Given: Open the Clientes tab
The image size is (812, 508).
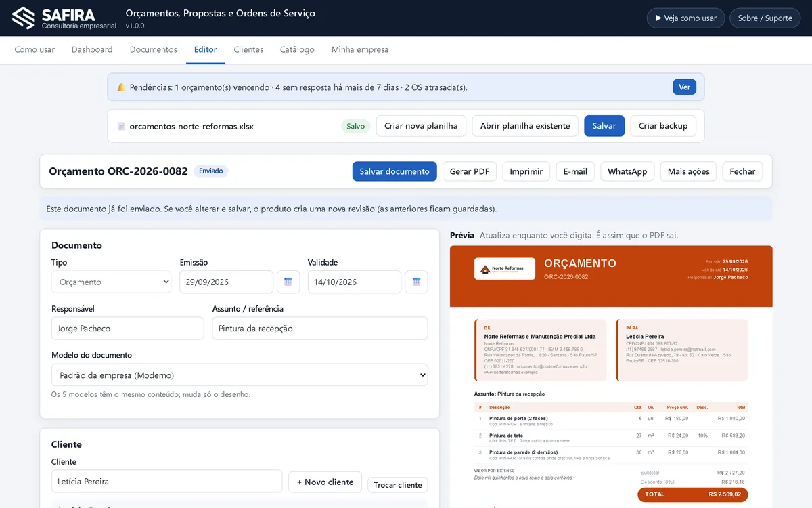Looking at the screenshot, I should click(248, 49).
